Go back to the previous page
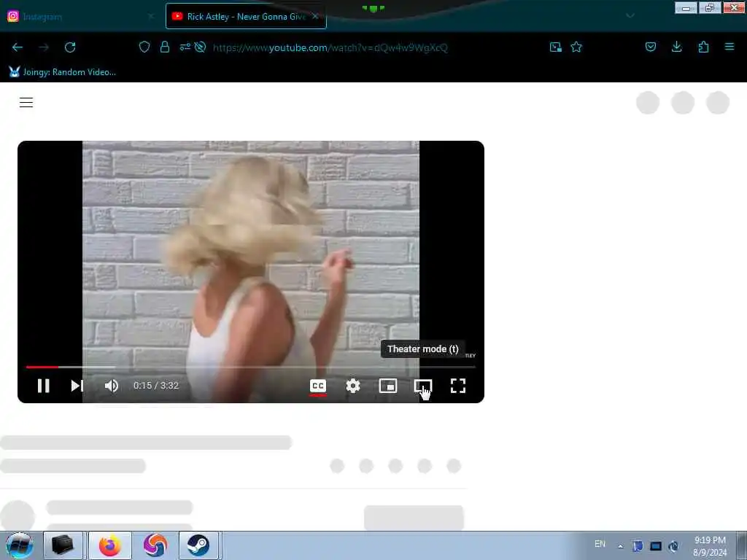 coord(18,47)
